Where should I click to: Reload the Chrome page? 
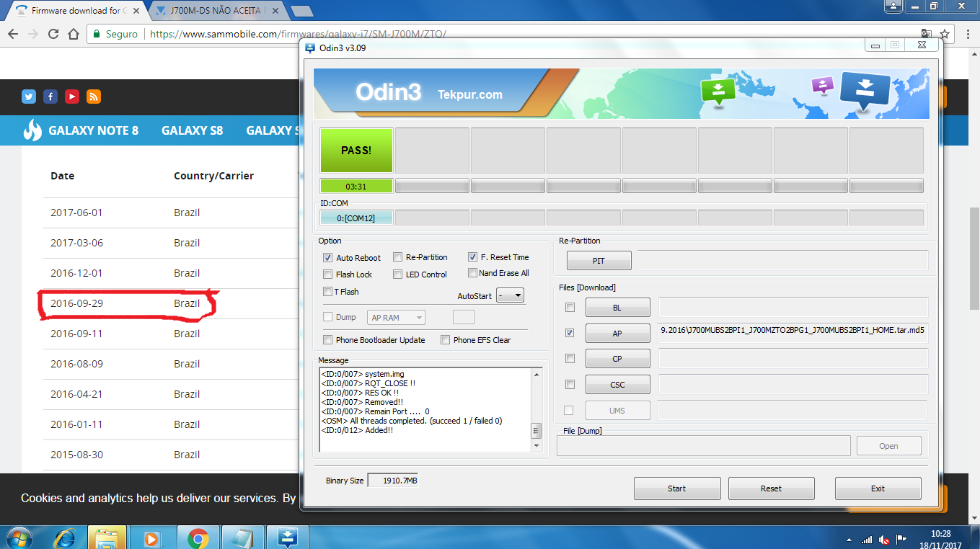[53, 34]
